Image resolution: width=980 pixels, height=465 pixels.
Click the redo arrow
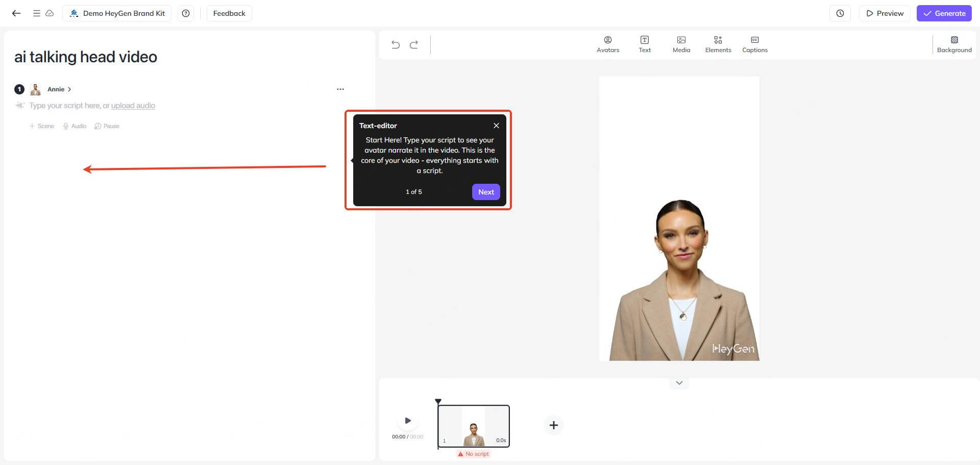(414, 45)
